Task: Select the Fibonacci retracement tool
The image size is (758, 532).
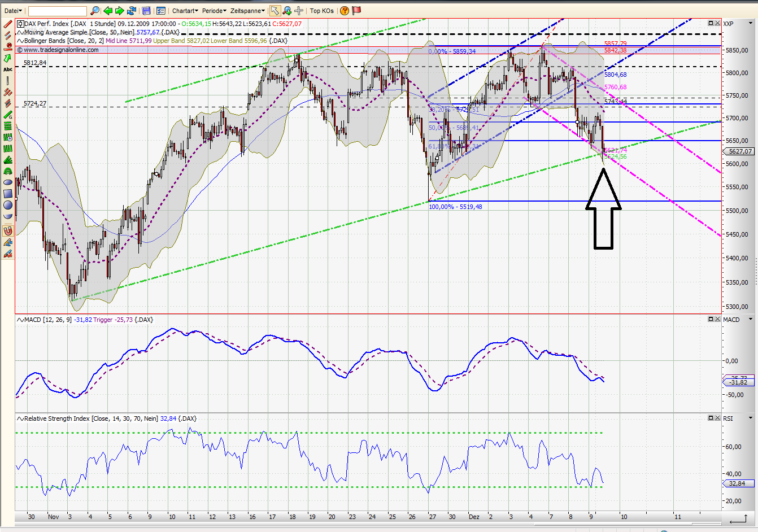Action: point(8,125)
